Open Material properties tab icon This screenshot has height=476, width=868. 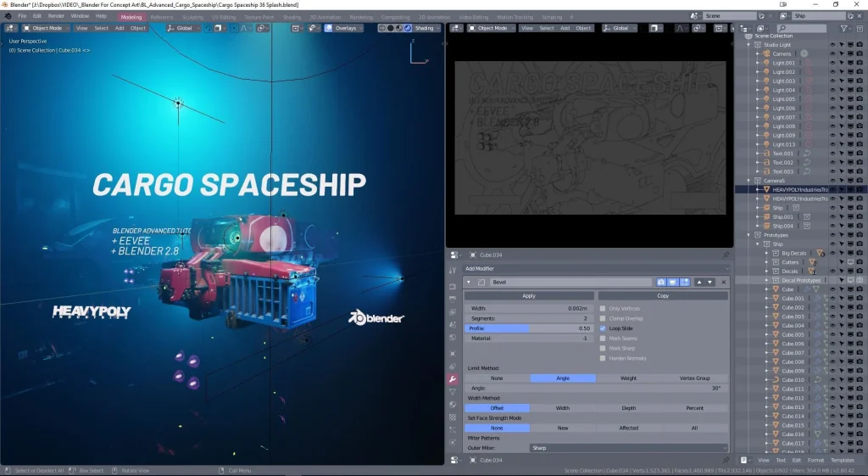(453, 405)
